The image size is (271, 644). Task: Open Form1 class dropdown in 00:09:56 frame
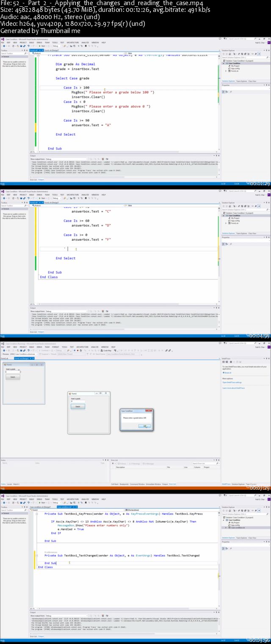[76, 510]
